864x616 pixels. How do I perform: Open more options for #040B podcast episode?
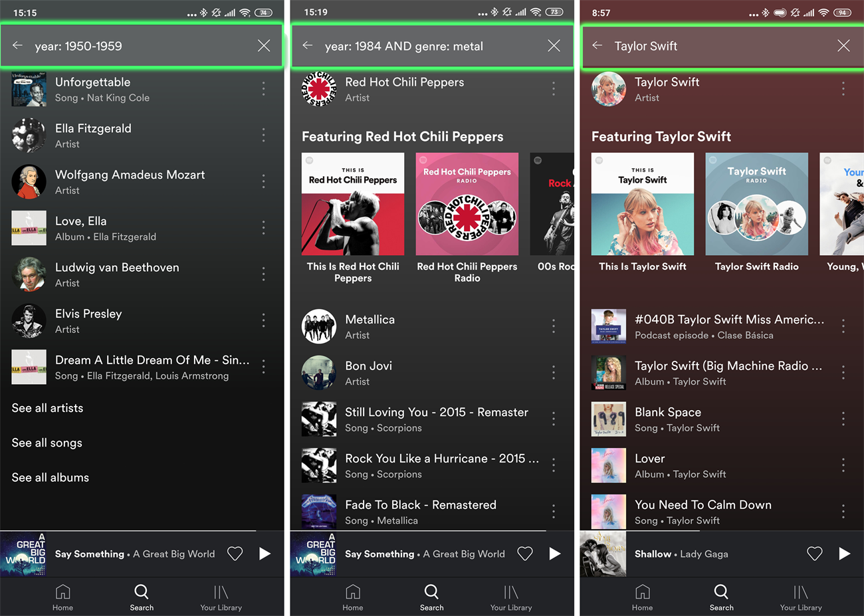coord(843,326)
